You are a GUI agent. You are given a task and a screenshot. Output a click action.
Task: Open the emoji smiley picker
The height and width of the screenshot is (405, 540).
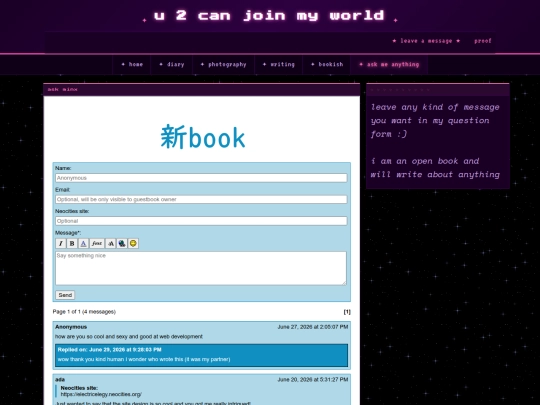[133, 243]
